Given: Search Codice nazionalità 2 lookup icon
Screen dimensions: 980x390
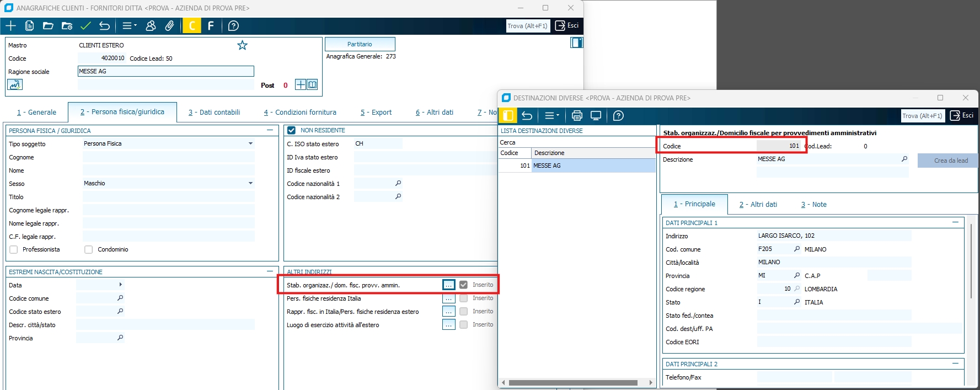Looking at the screenshot, I should pos(398,196).
